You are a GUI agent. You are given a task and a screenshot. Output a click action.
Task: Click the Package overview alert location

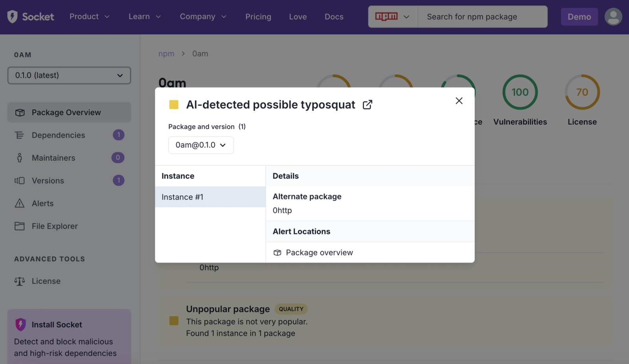click(319, 253)
